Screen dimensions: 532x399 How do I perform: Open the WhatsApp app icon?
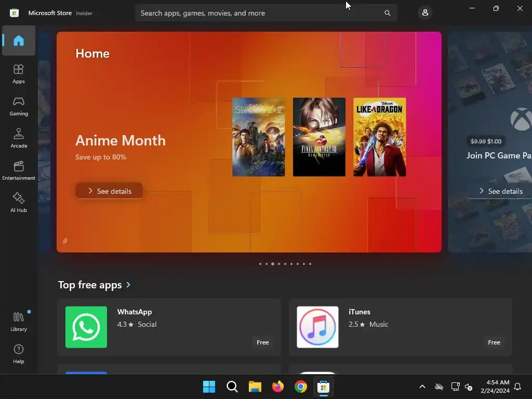(x=86, y=327)
